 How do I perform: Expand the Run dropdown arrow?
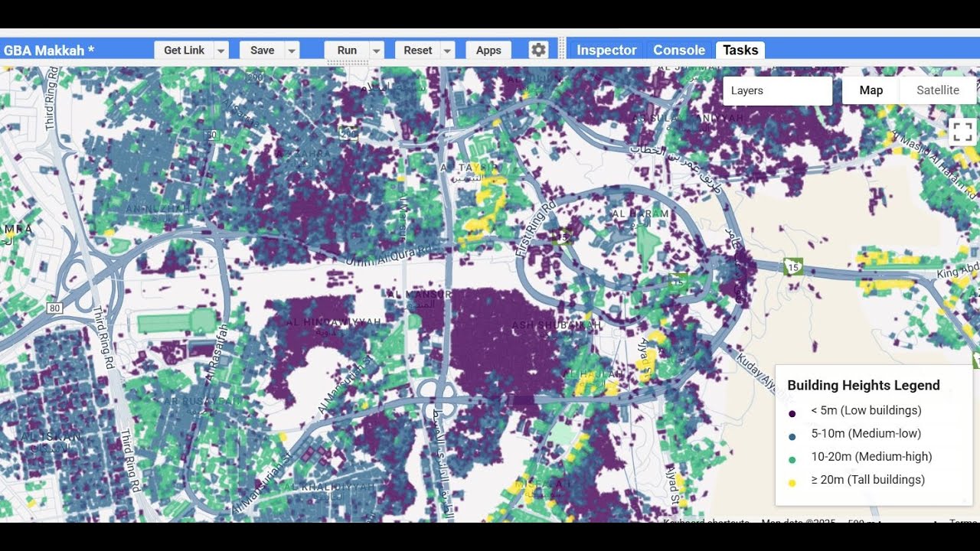pos(377,50)
